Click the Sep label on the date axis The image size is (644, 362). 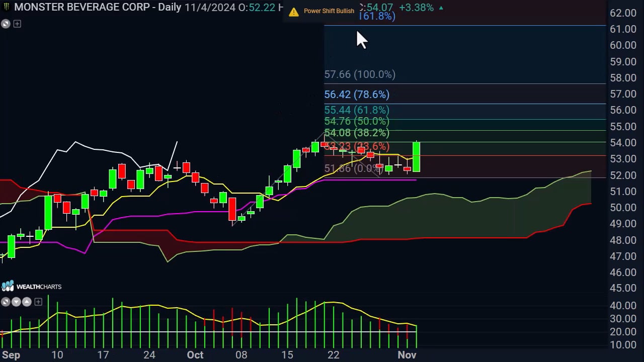(11, 355)
